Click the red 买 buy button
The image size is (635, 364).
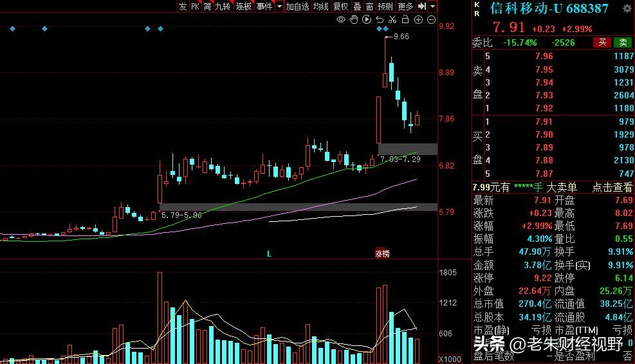coord(602,42)
